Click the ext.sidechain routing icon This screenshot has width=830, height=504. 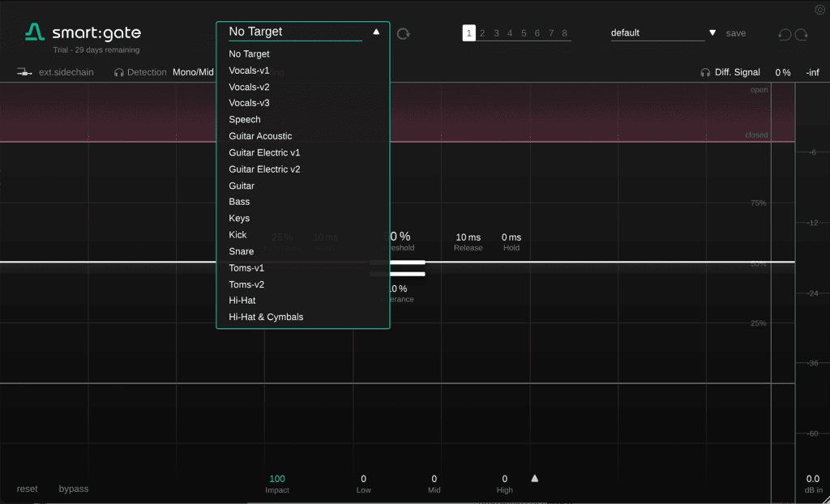click(x=24, y=72)
